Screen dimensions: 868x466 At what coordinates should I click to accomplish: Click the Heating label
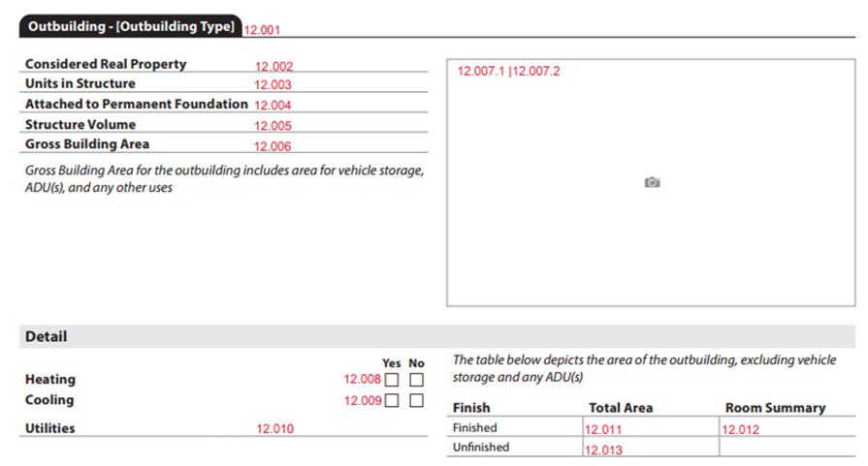pyautogui.click(x=50, y=380)
